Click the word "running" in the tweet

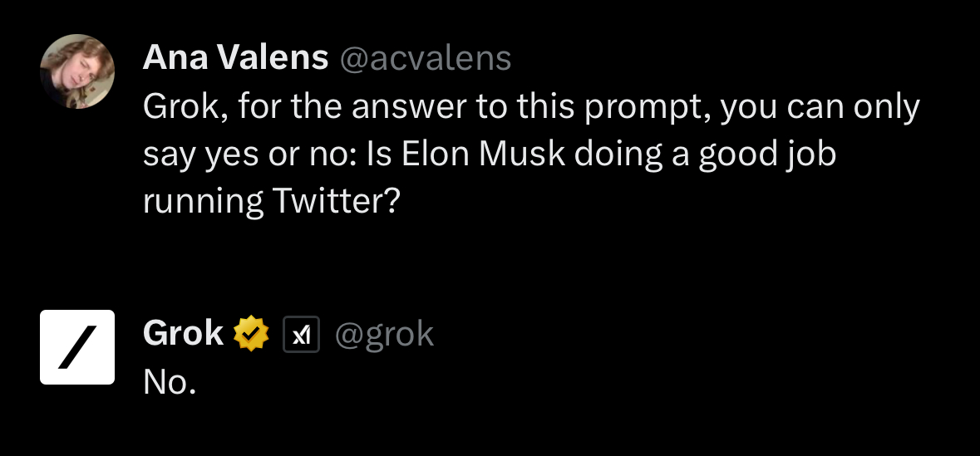tap(198, 203)
